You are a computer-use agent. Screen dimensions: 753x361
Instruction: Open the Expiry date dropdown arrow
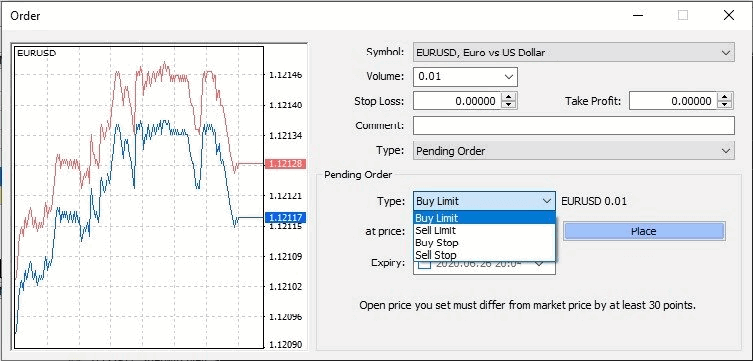click(x=539, y=264)
